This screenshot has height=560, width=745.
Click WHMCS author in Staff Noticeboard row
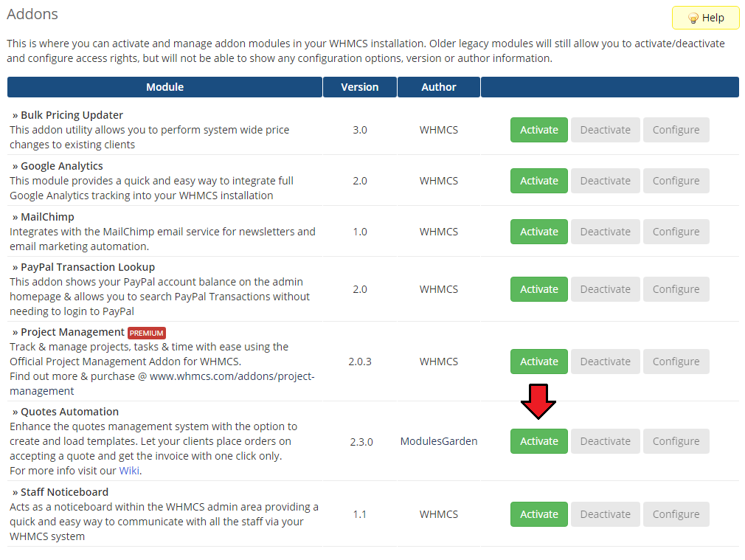point(439,514)
